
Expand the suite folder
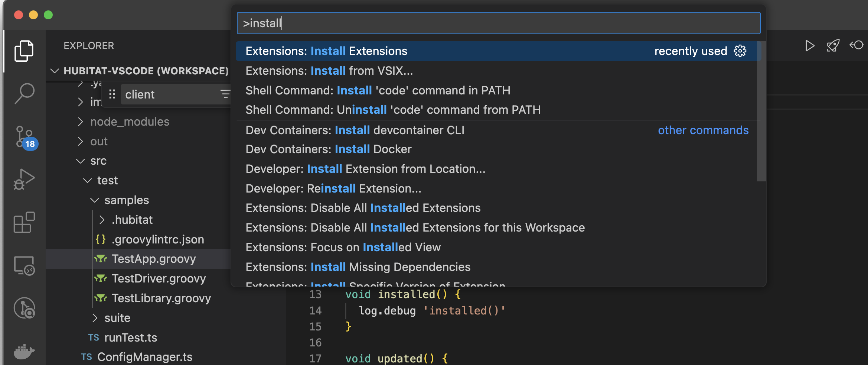[95, 318]
